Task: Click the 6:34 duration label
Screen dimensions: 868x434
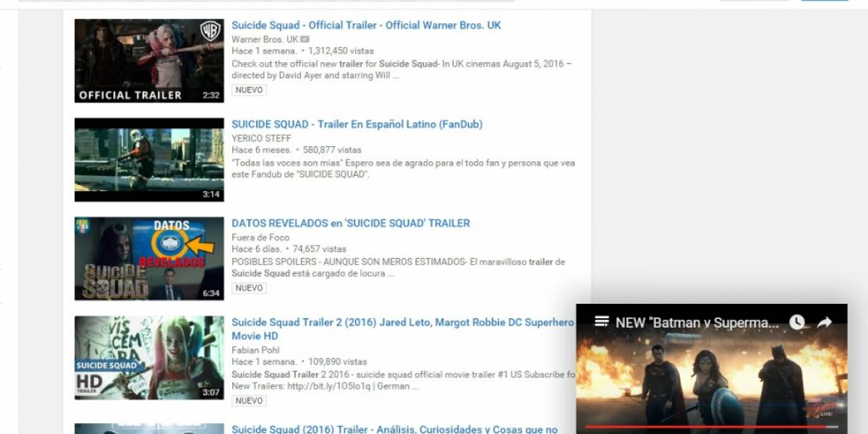Action: tap(211, 294)
